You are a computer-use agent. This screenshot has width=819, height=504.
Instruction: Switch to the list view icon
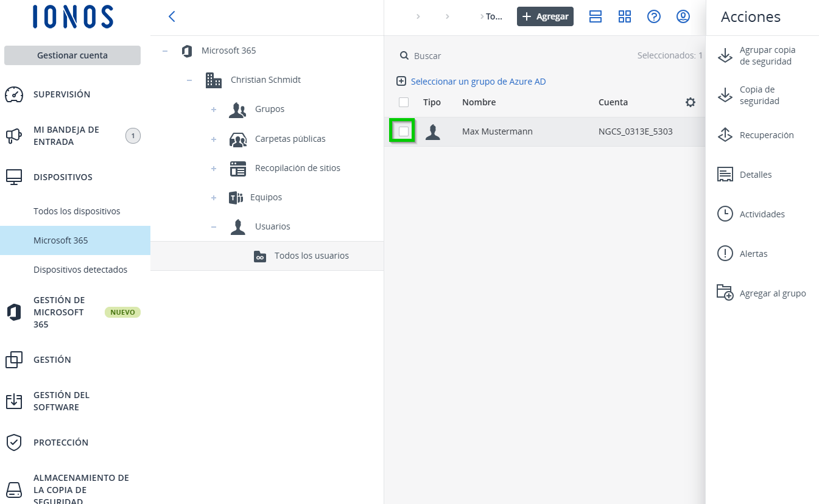tap(596, 16)
